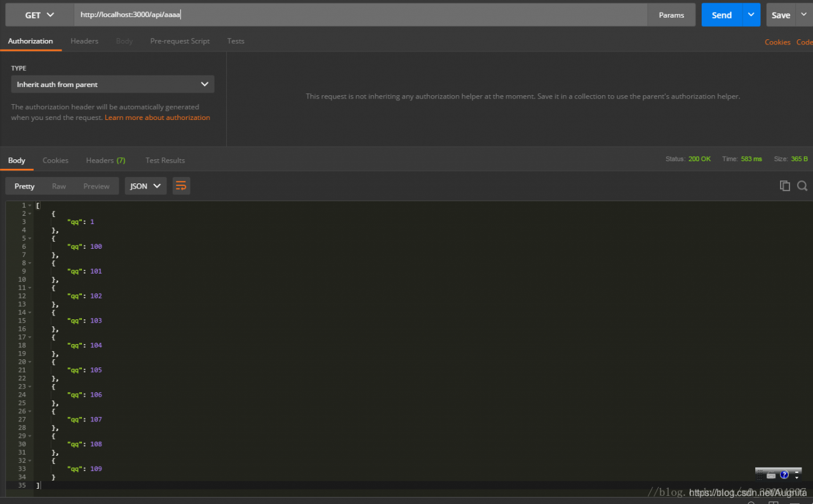Open the response Headers (7) tab
This screenshot has height=504, width=813.
[105, 161]
